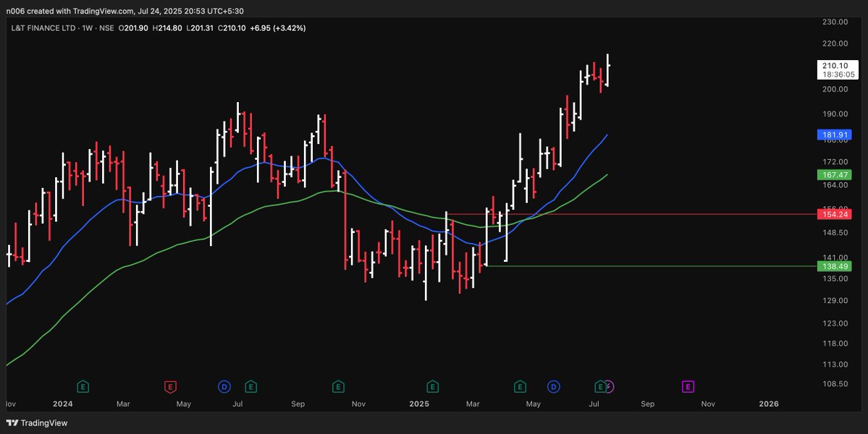Click the green earnings marker above the 2025 label
Image resolution: width=868 pixels, height=434 pixels.
(x=433, y=386)
